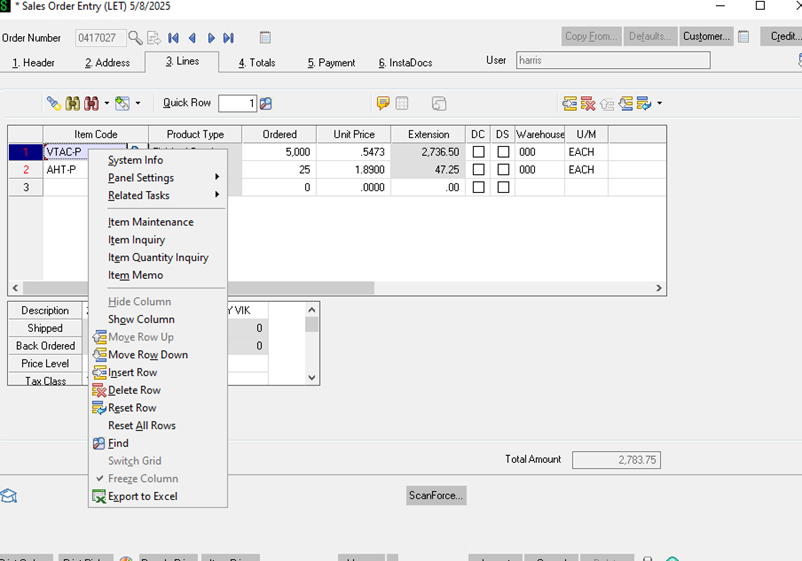Image resolution: width=802 pixels, height=561 pixels.
Task: Choose Item Quantity Inquiry from context menu
Action: tap(158, 258)
